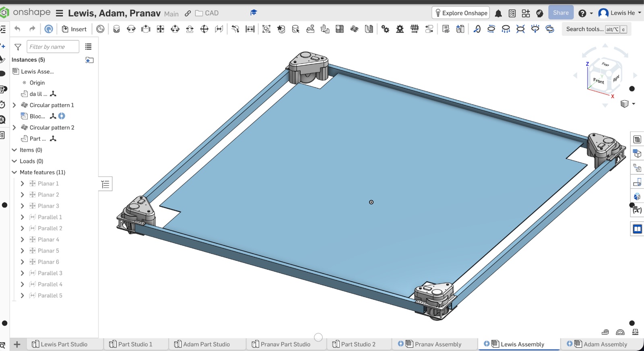Select the Gear relation tool
644x351 pixels.
pos(386,29)
